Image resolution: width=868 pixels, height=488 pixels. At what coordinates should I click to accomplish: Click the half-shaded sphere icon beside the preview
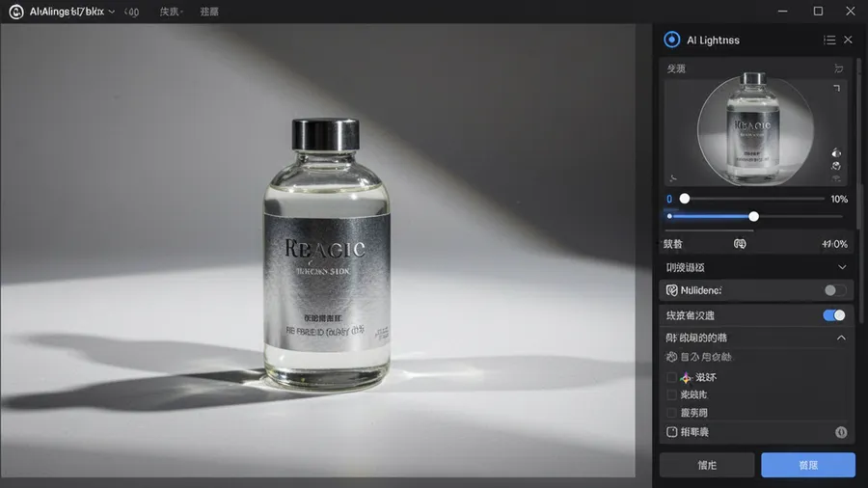pyautogui.click(x=836, y=152)
